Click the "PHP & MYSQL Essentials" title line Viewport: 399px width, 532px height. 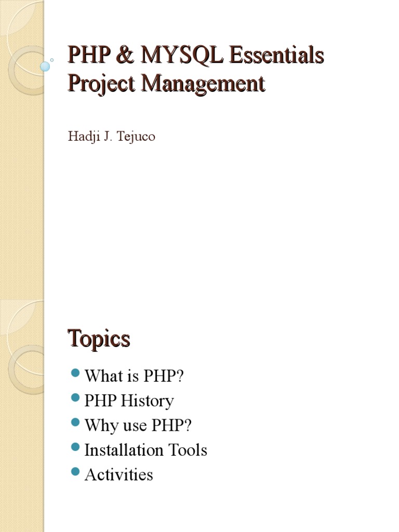click(x=195, y=56)
